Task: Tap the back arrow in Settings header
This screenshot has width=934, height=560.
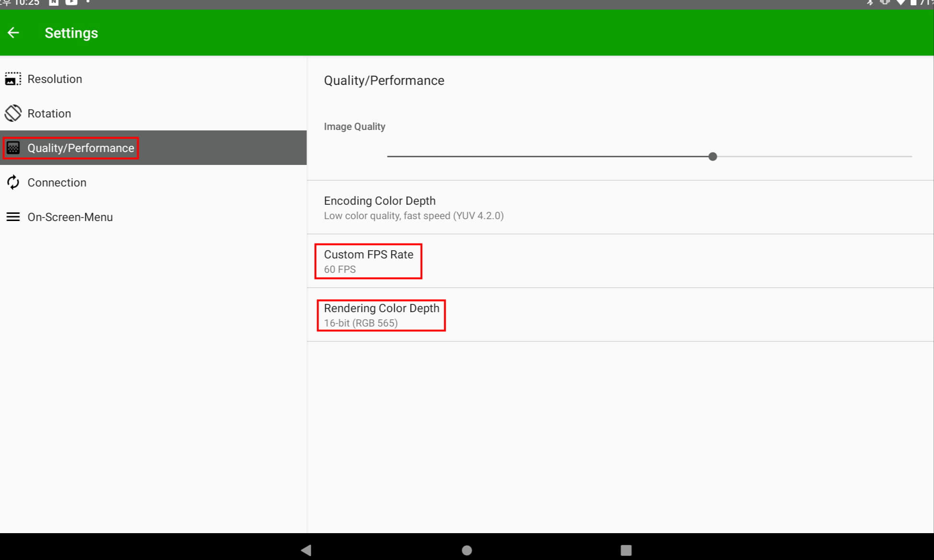Action: tap(13, 33)
